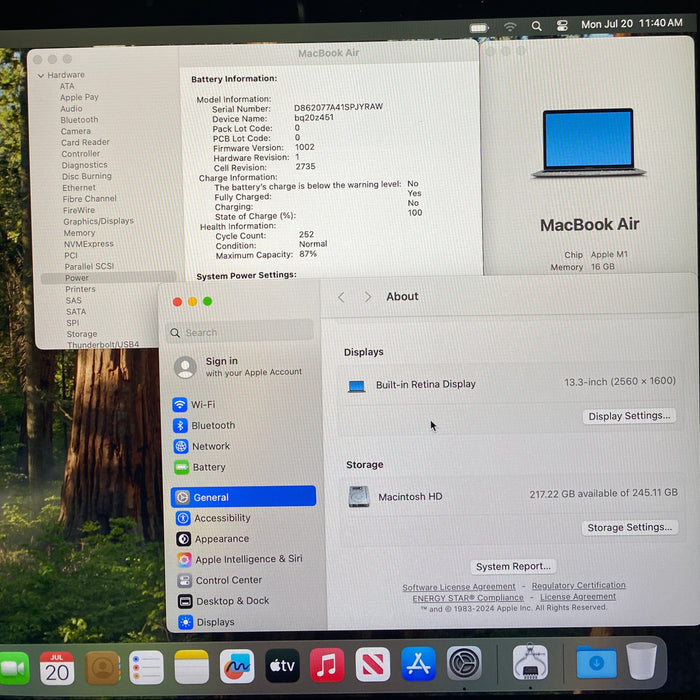Select the Network globe icon
The width and height of the screenshot is (700, 700).
pyautogui.click(x=181, y=446)
